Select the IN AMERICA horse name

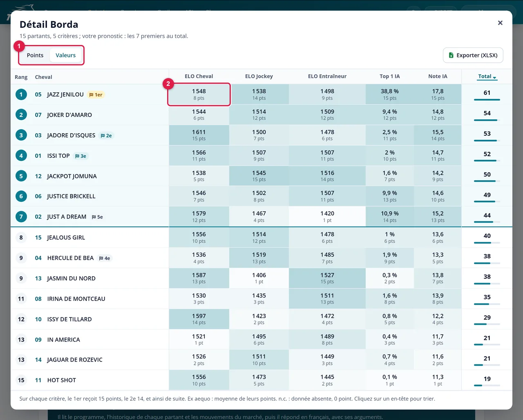[x=63, y=340]
